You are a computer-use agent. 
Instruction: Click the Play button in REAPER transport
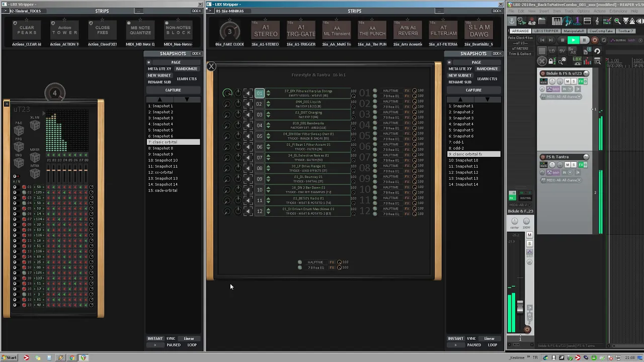point(574,40)
